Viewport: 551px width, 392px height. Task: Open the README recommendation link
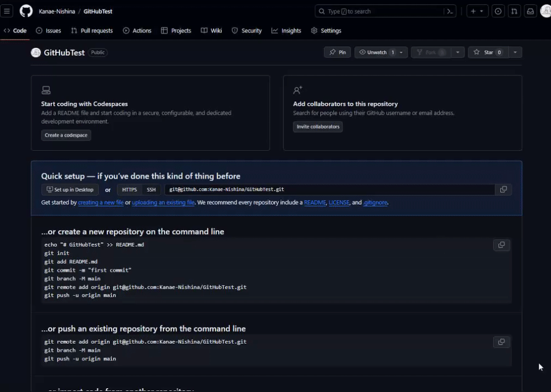[x=315, y=203]
